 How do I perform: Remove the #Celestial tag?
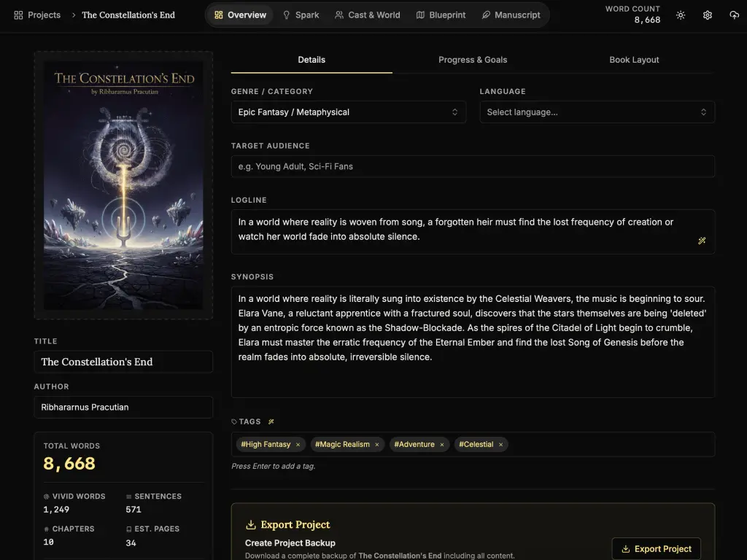[500, 445]
